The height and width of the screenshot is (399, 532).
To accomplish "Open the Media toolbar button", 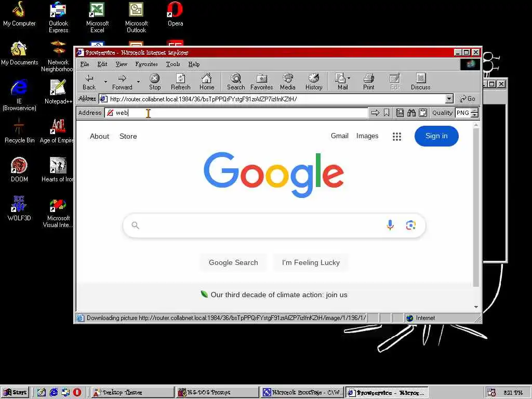I will [288, 82].
